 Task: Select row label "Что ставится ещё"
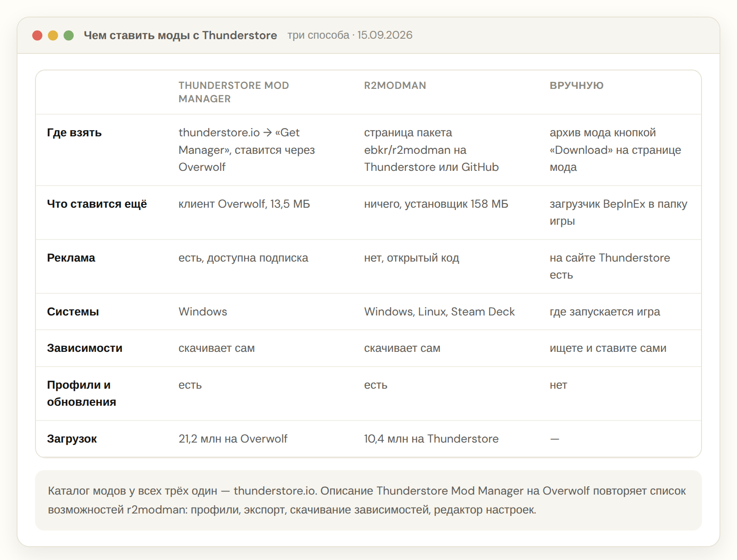tap(97, 204)
